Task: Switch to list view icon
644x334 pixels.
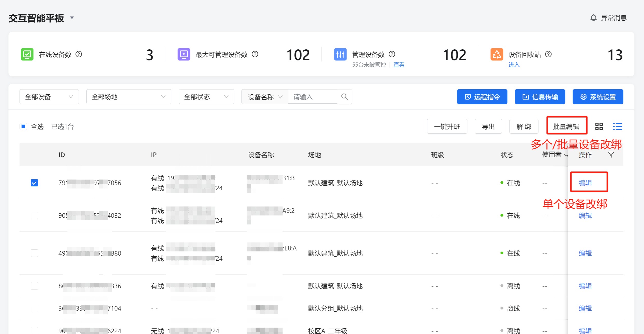Action: click(617, 126)
